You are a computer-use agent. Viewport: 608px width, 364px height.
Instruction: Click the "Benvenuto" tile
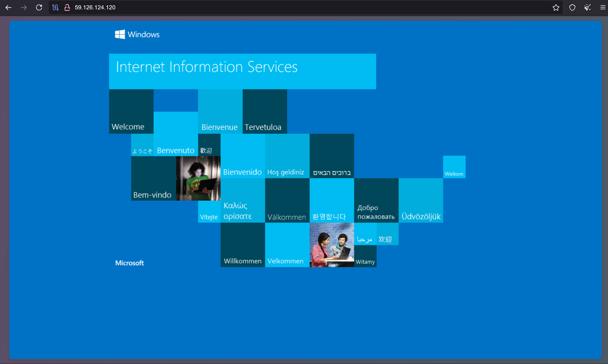[176, 134]
